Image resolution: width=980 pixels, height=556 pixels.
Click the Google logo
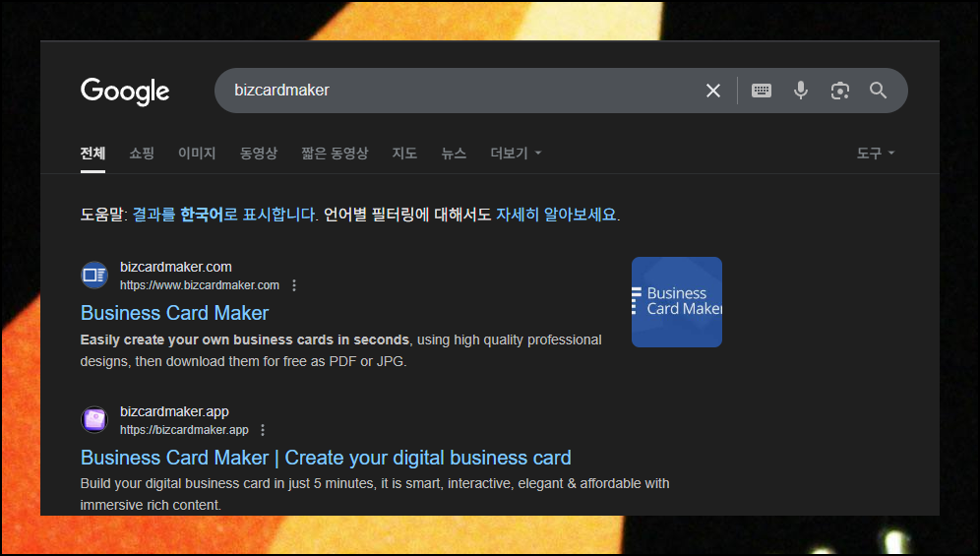[x=125, y=92]
